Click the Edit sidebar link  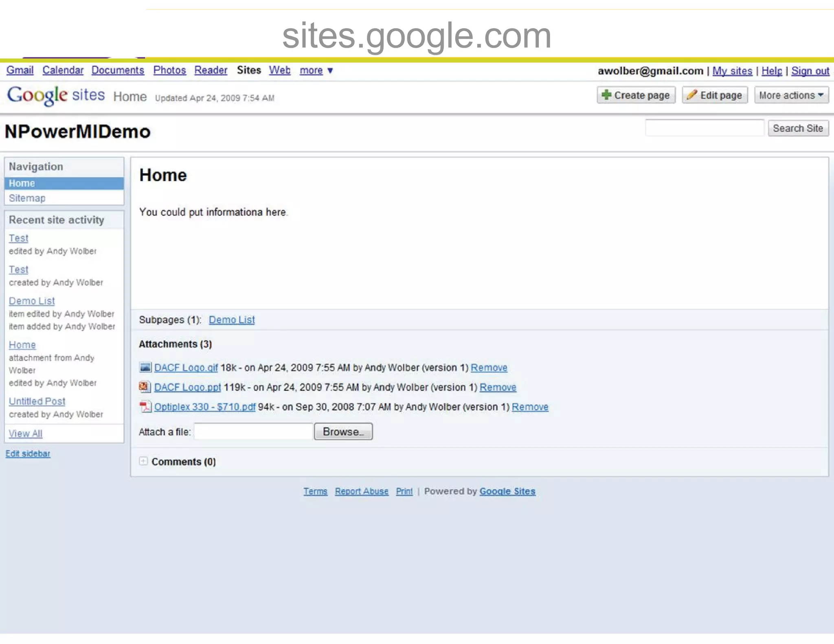point(28,453)
